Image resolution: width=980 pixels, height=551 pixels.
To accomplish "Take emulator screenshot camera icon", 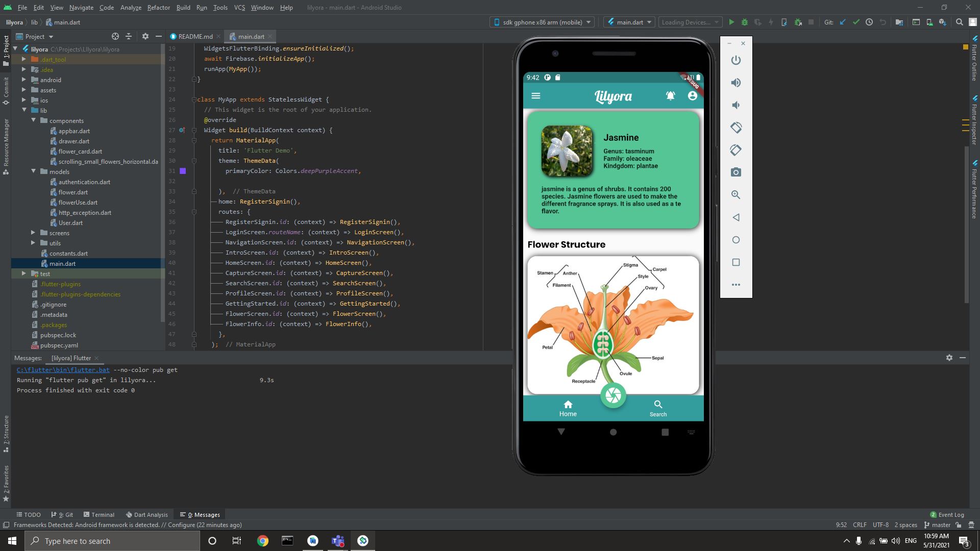I will tap(736, 172).
